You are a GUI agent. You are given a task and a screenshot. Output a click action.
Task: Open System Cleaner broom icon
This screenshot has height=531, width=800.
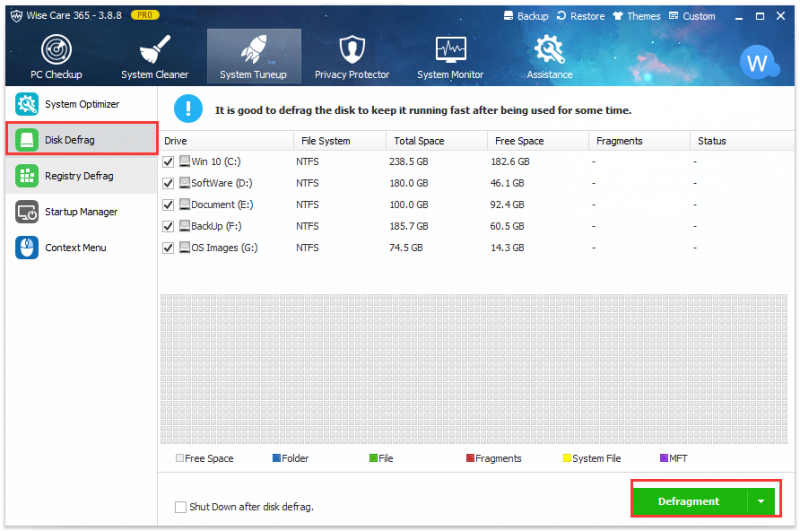pos(155,49)
